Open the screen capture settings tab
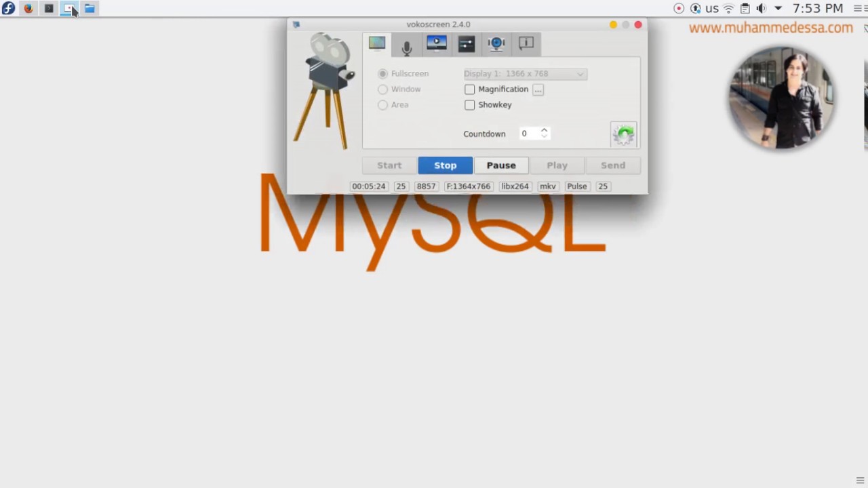868x488 pixels. point(377,43)
